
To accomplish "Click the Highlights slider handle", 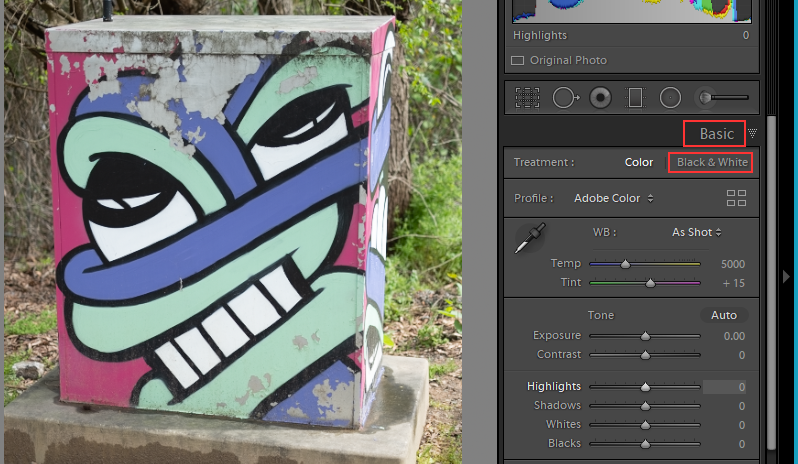I will [645, 387].
